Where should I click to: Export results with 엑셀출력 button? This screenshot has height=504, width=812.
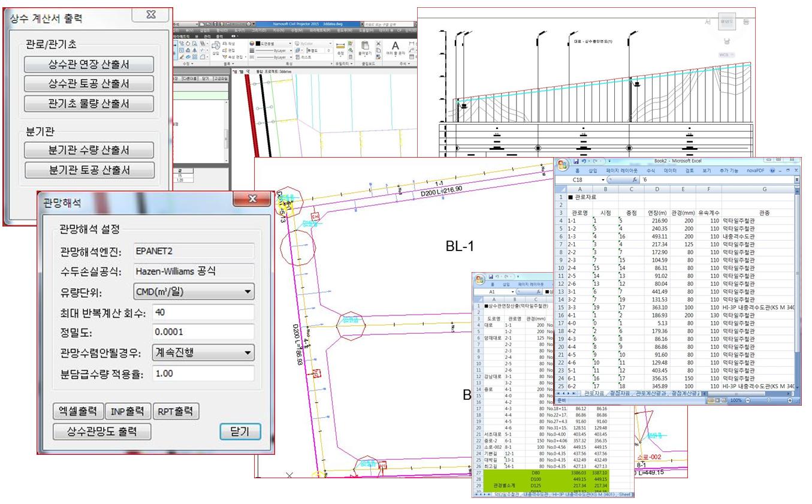coord(79,411)
